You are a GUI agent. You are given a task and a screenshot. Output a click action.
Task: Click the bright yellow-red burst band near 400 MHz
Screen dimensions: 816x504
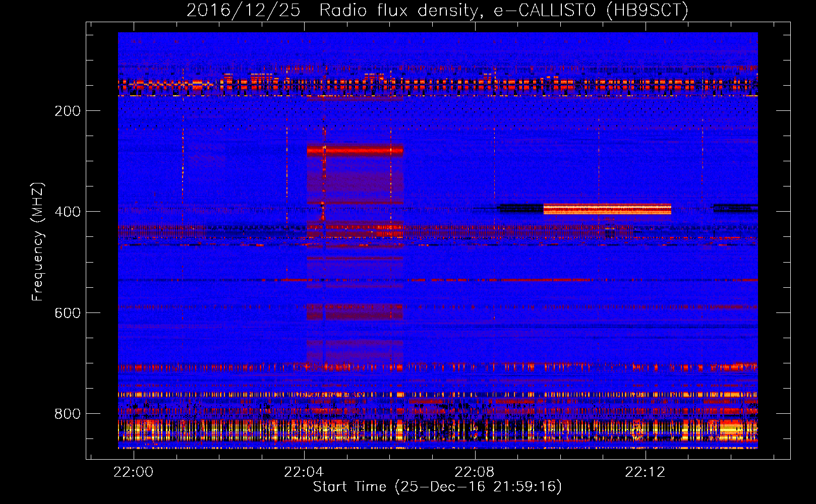pyautogui.click(x=607, y=209)
